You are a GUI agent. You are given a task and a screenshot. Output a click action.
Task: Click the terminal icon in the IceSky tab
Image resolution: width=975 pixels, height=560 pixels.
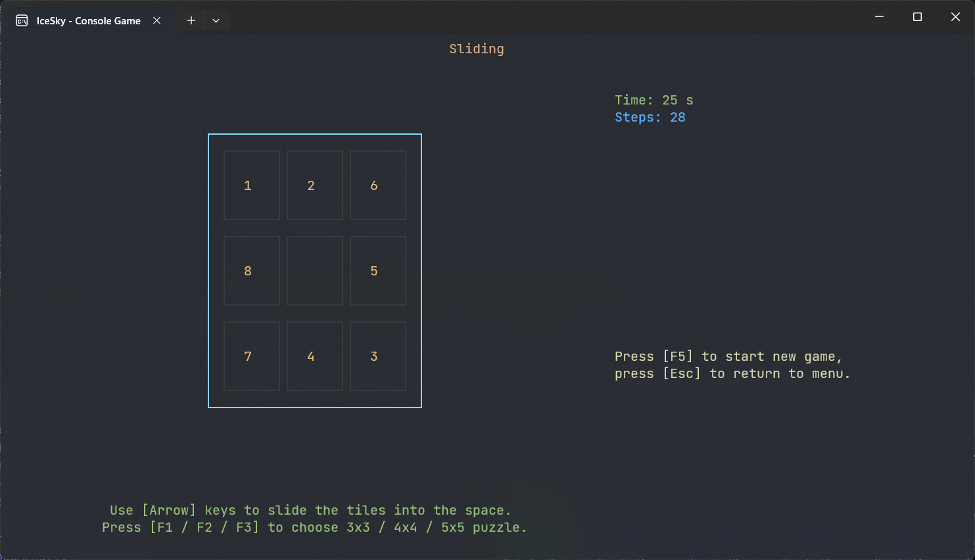22,20
